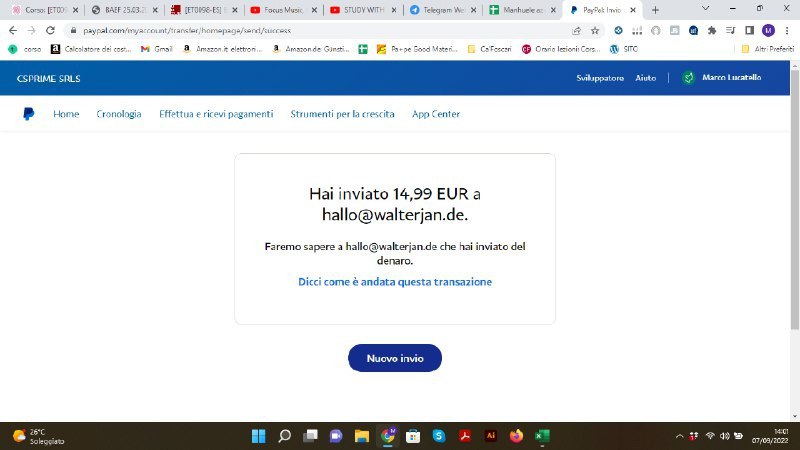Open the Chrome profile avatar M
This screenshot has height=450, width=800.
pyautogui.click(x=768, y=31)
